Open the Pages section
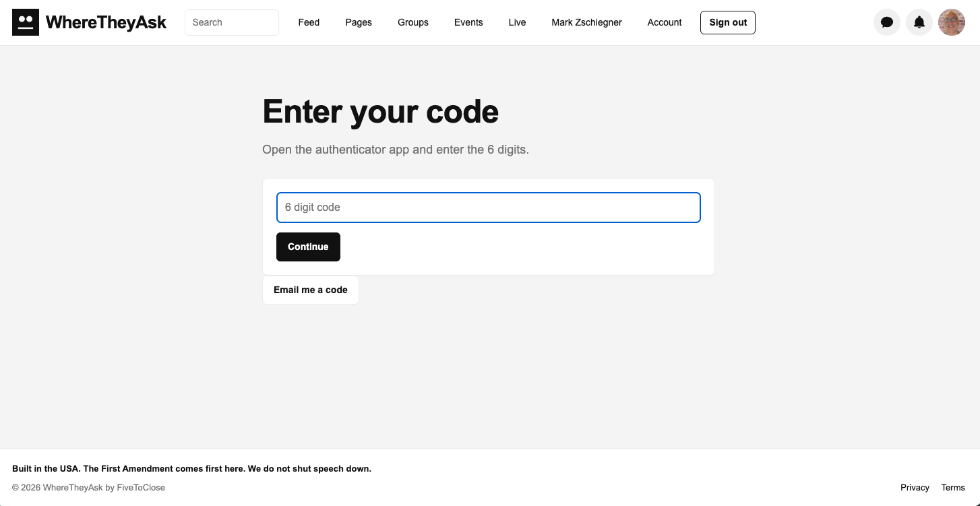The height and width of the screenshot is (506, 980). 359,22
